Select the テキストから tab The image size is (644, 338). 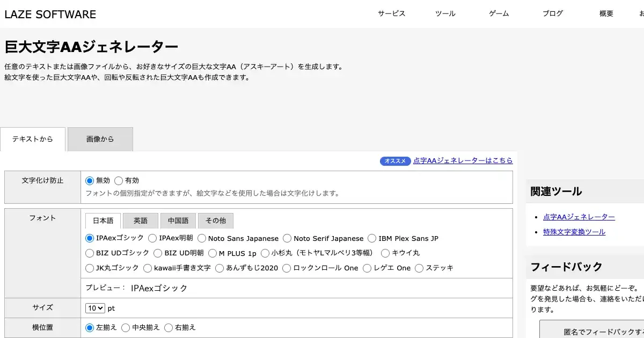tap(33, 139)
